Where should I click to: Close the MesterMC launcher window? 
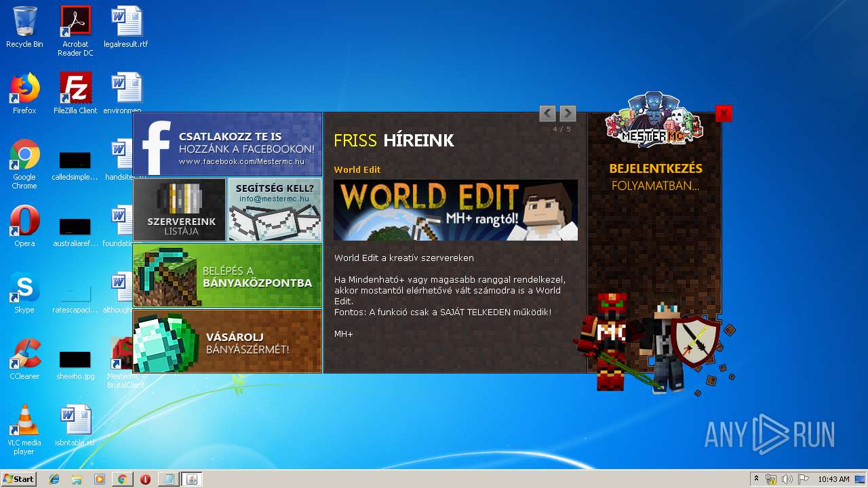point(724,113)
